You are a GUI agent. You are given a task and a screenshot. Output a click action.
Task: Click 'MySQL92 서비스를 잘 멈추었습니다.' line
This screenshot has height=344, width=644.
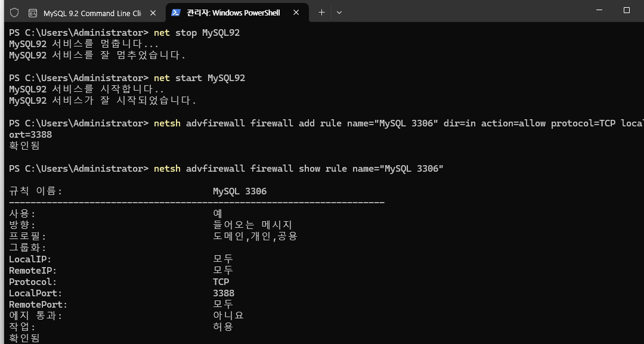coord(97,55)
